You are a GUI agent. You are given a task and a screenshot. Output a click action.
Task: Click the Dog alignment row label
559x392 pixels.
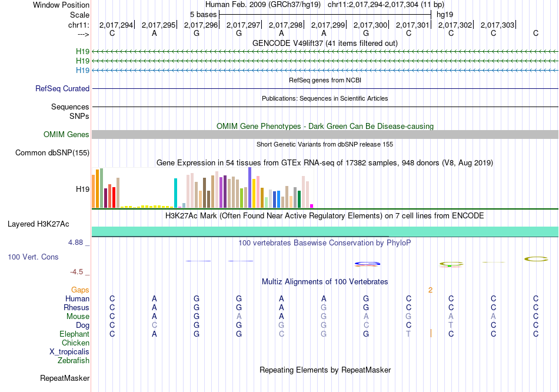[x=82, y=325]
